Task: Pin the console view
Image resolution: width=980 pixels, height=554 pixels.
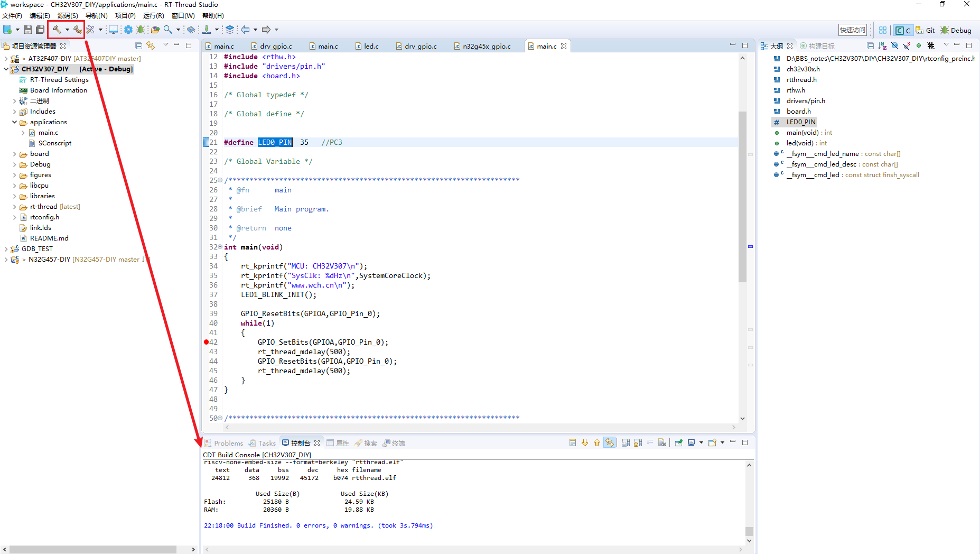Action: (x=679, y=442)
